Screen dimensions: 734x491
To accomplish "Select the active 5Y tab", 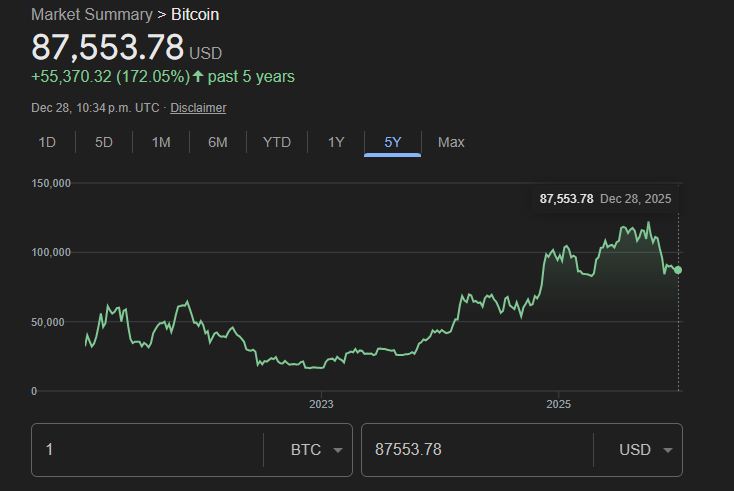I will (x=393, y=142).
